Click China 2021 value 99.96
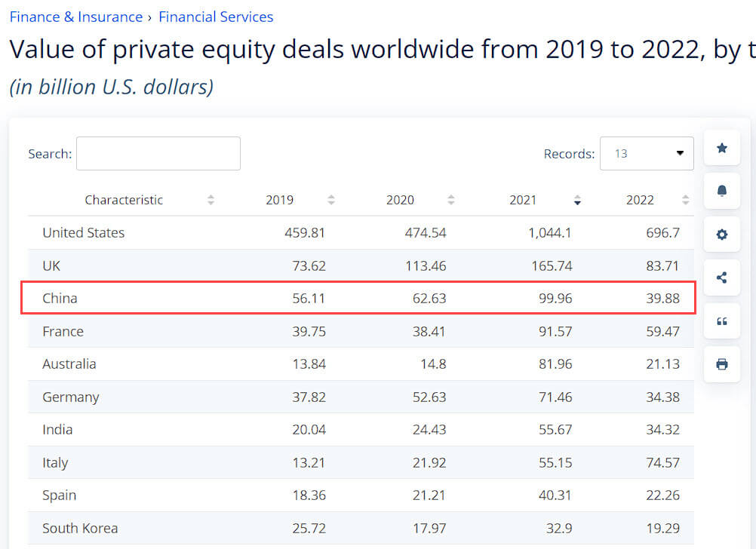The width and height of the screenshot is (756, 549). 555,299
